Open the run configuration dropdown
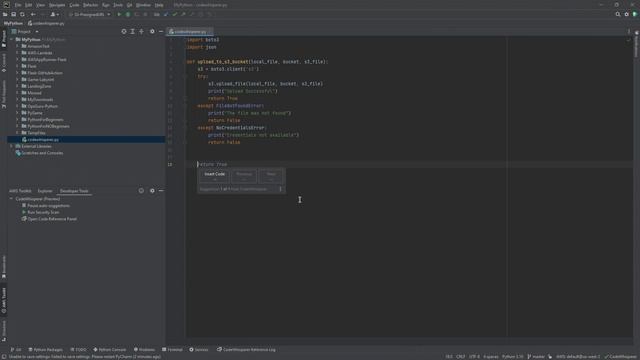The width and height of the screenshot is (640, 360). (x=89, y=14)
